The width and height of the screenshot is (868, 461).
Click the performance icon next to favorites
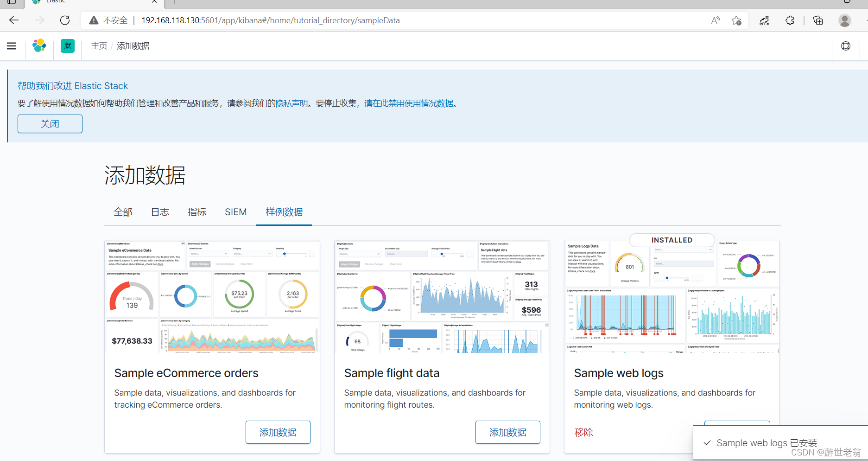[764, 20]
